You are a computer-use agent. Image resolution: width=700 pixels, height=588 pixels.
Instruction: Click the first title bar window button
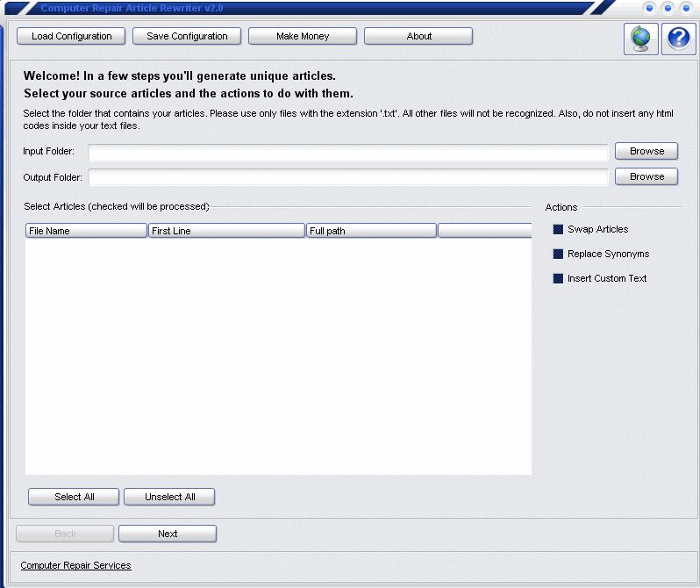coord(649,8)
